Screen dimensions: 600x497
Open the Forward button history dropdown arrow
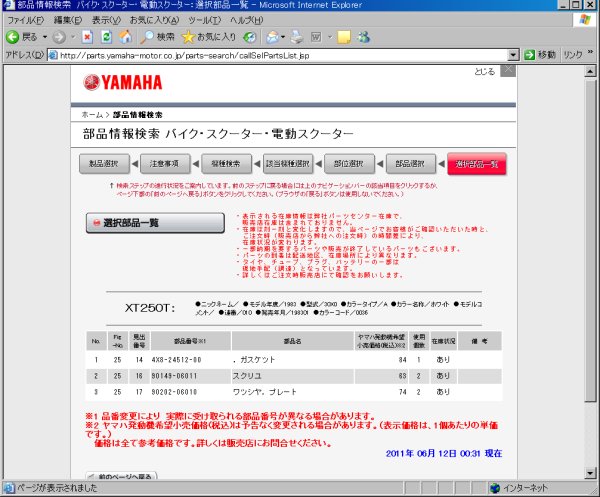tap(73, 37)
